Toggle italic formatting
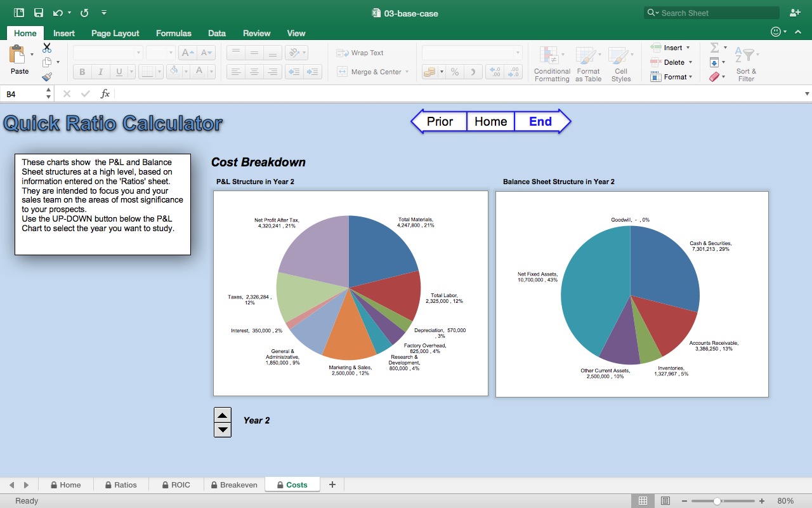The height and width of the screenshot is (508, 812). [x=100, y=72]
